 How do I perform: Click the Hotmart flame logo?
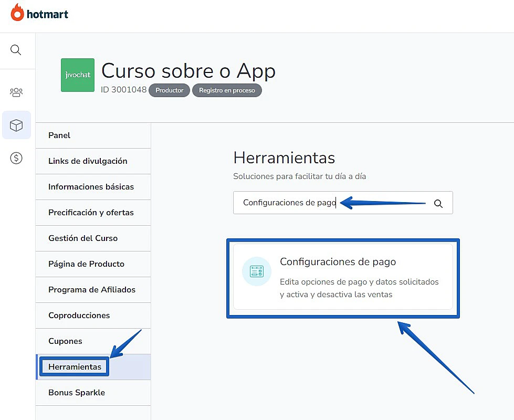[x=17, y=13]
